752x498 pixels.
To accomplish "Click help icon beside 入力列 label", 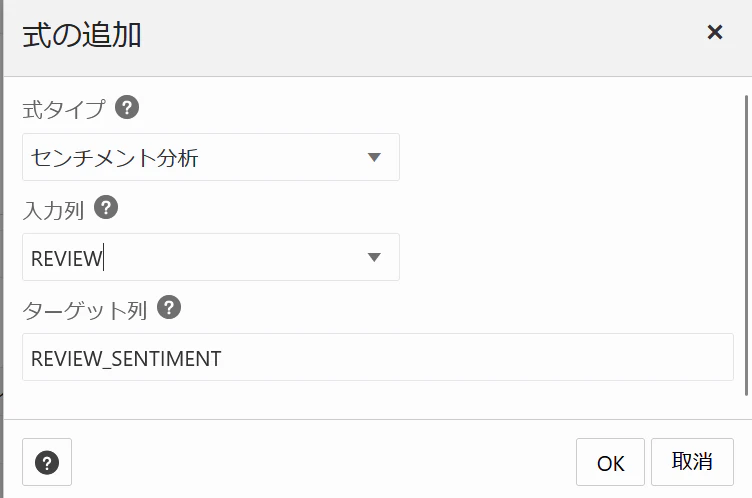I will (106, 208).
